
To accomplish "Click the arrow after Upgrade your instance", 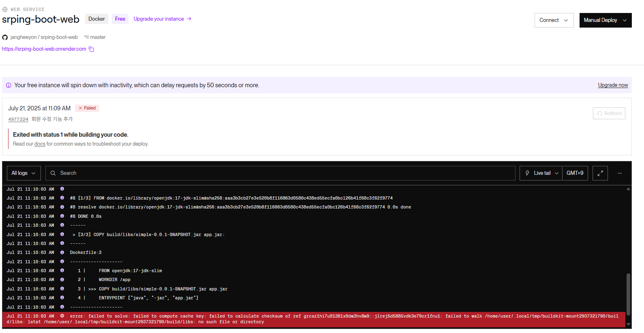I will (189, 19).
